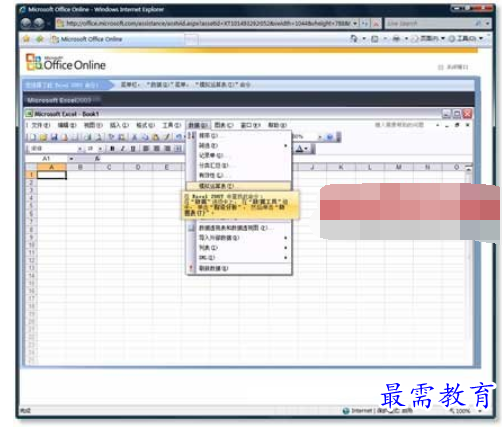Click the New workbook icon in Excel toolbar

click(33, 137)
